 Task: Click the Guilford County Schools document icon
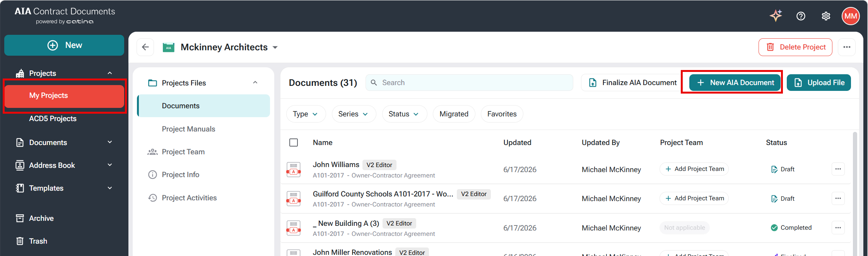pos(294,199)
